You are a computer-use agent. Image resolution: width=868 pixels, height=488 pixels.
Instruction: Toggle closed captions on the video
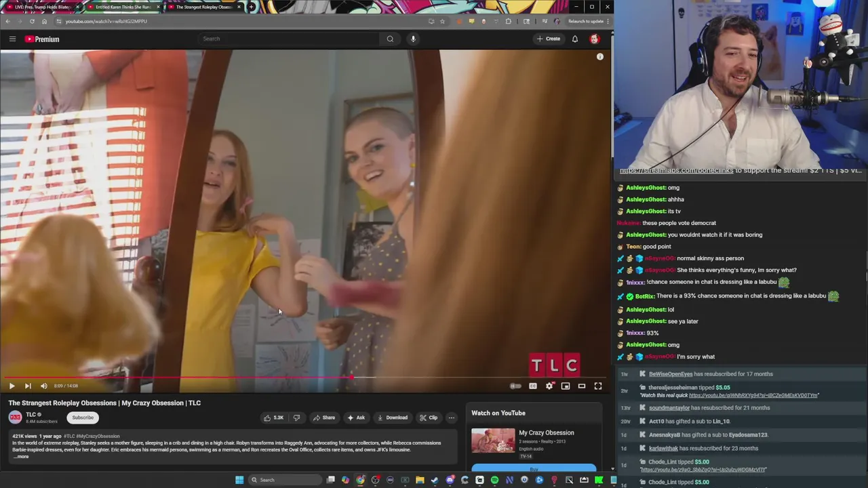coord(533,386)
